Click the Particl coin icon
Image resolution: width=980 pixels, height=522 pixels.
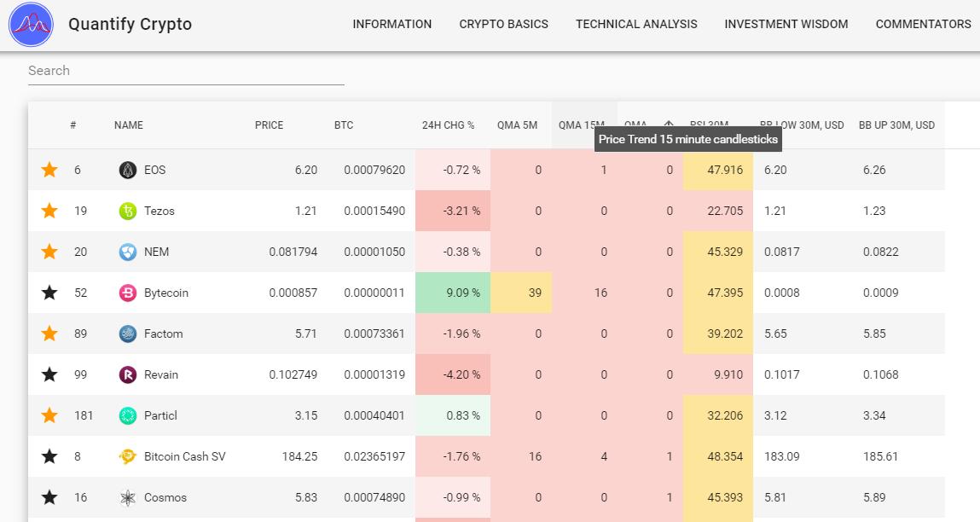point(127,415)
